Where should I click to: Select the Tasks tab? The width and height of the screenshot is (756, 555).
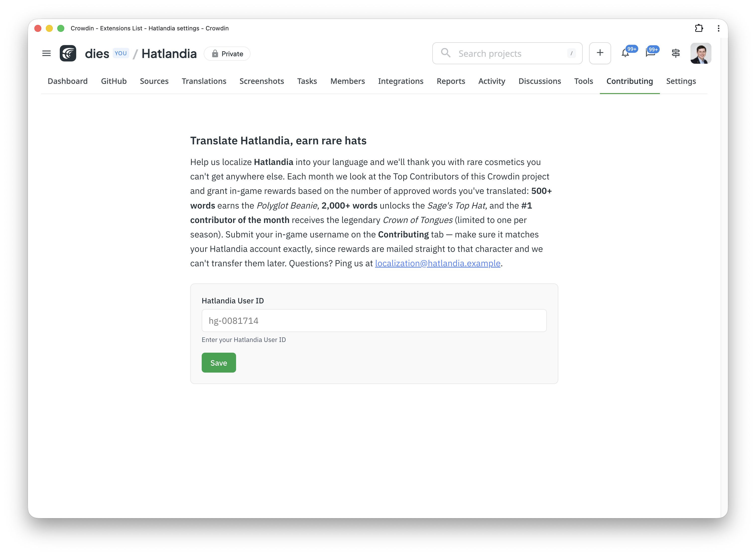307,81
